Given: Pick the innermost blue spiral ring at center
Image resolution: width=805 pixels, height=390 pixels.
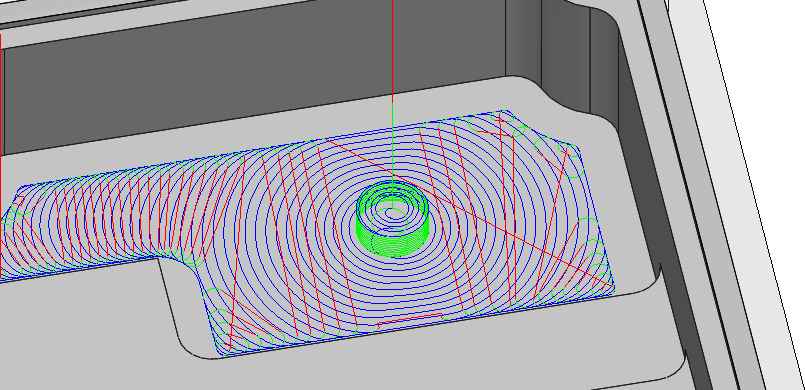Looking at the screenshot, I should (392, 212).
